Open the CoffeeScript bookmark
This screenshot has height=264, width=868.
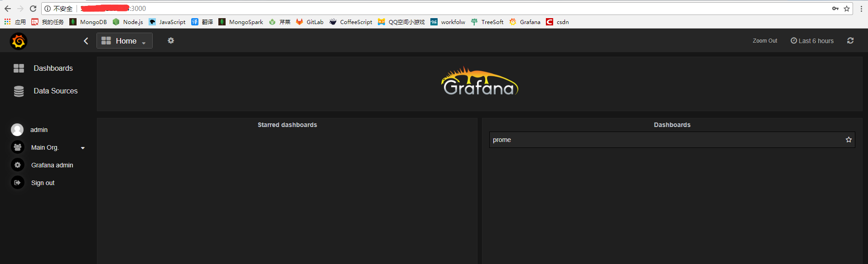click(351, 22)
